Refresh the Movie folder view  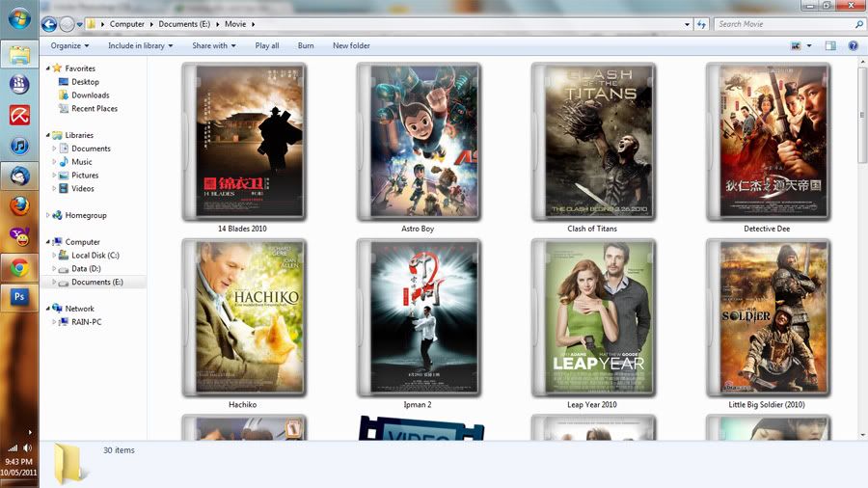point(701,24)
